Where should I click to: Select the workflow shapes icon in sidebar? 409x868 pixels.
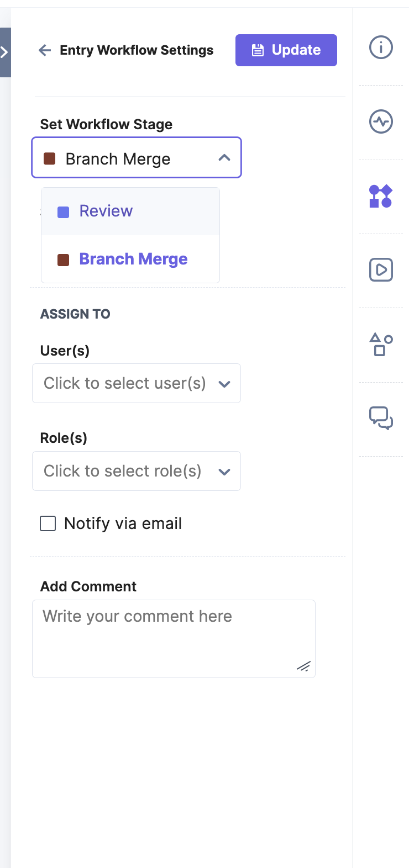[x=381, y=196]
